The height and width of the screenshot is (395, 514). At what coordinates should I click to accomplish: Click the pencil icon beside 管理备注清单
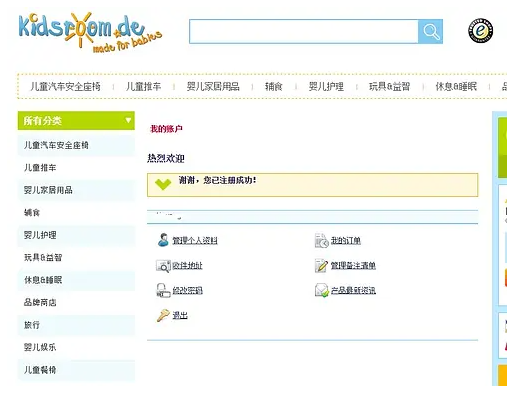[321, 265]
